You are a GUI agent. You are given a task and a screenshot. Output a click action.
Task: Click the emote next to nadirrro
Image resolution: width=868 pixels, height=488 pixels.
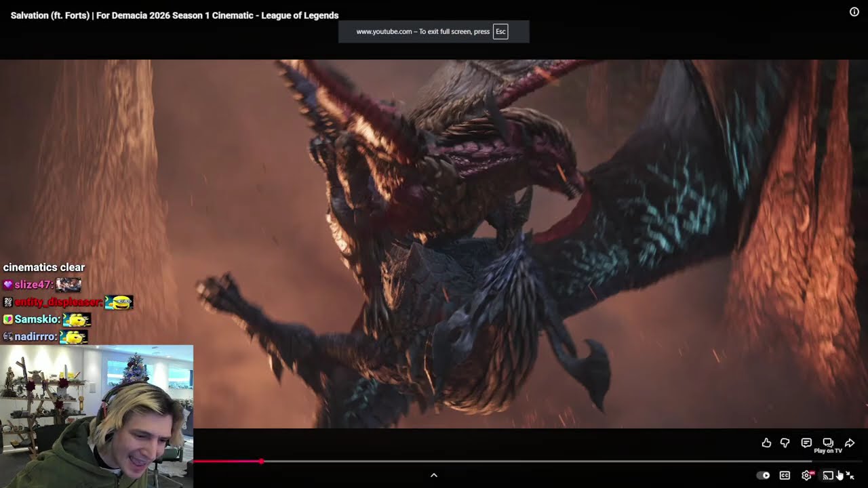[x=73, y=337]
